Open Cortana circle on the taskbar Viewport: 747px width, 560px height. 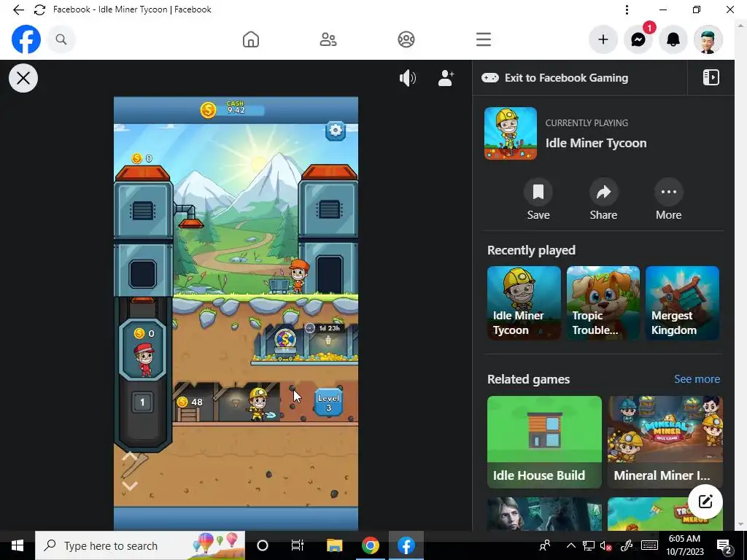click(263, 545)
